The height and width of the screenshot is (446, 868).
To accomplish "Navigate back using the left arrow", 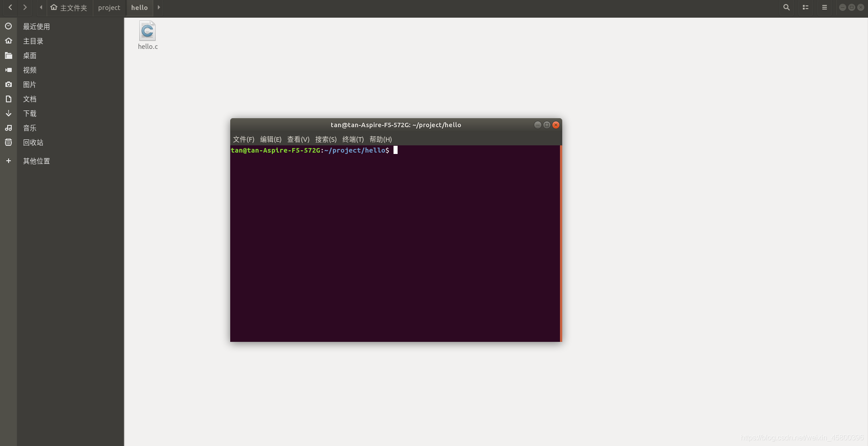I will (x=10, y=7).
